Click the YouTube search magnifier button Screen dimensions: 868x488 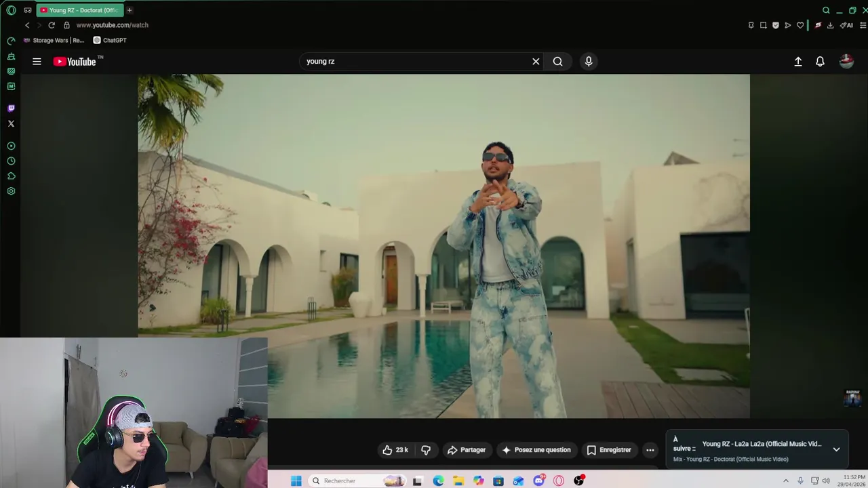pyautogui.click(x=557, y=61)
